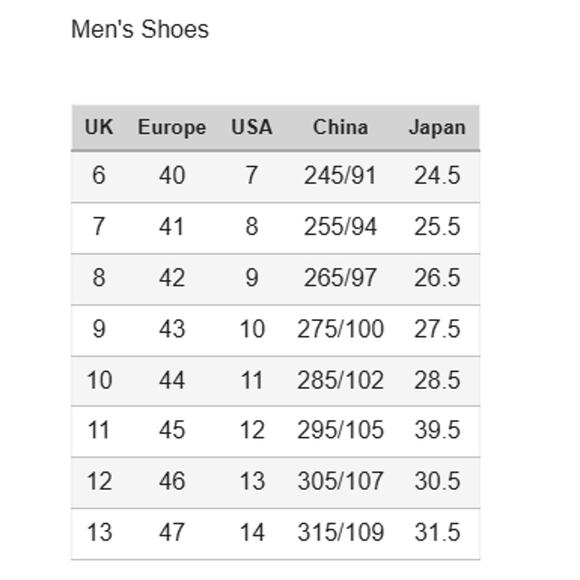Select the UK column header
This screenshot has height=580, width=580.
pos(99,127)
